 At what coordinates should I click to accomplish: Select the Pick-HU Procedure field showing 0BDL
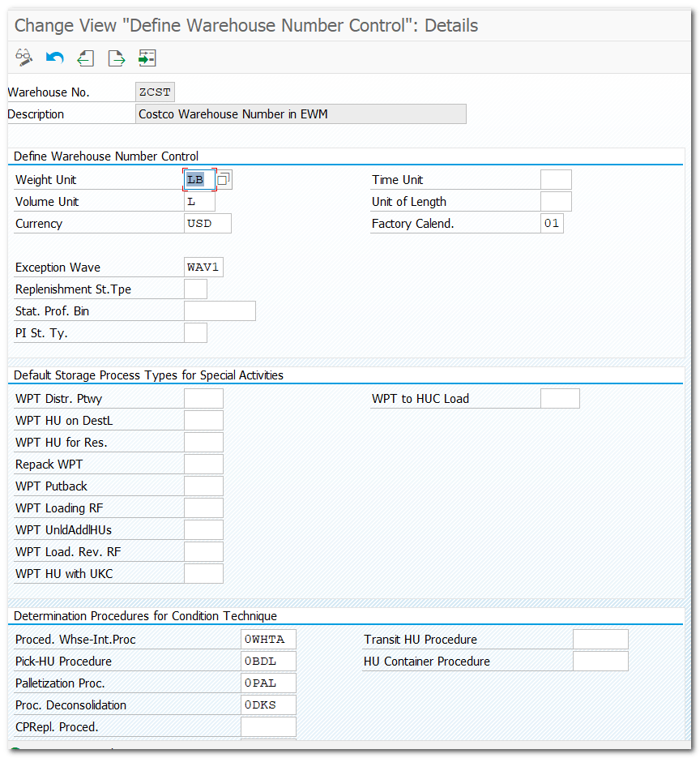(x=267, y=661)
